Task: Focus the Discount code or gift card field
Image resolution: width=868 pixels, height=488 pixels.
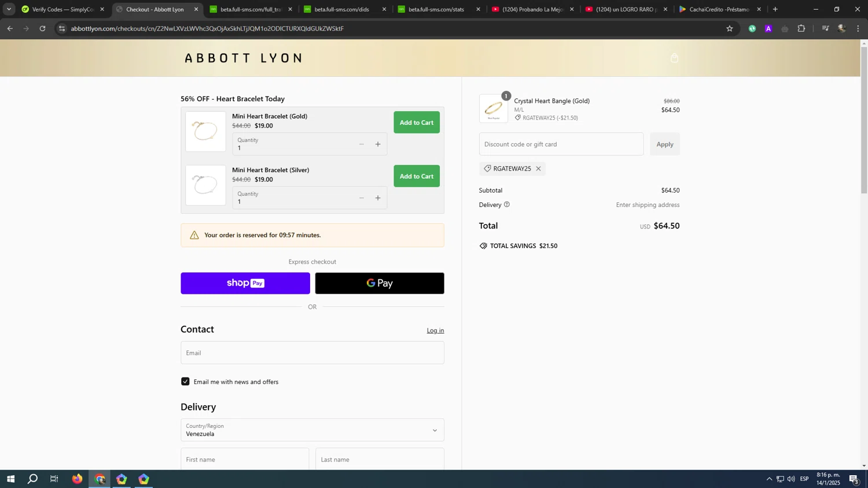Action: point(561,144)
